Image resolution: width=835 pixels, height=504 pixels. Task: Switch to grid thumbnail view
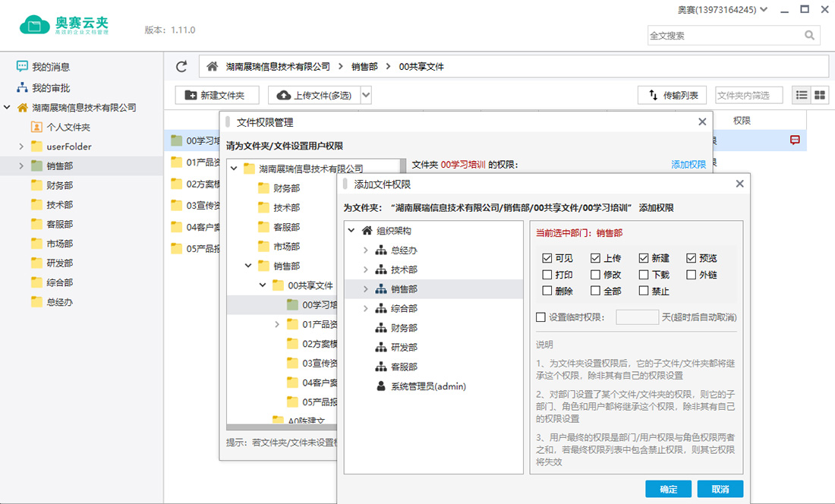click(820, 95)
